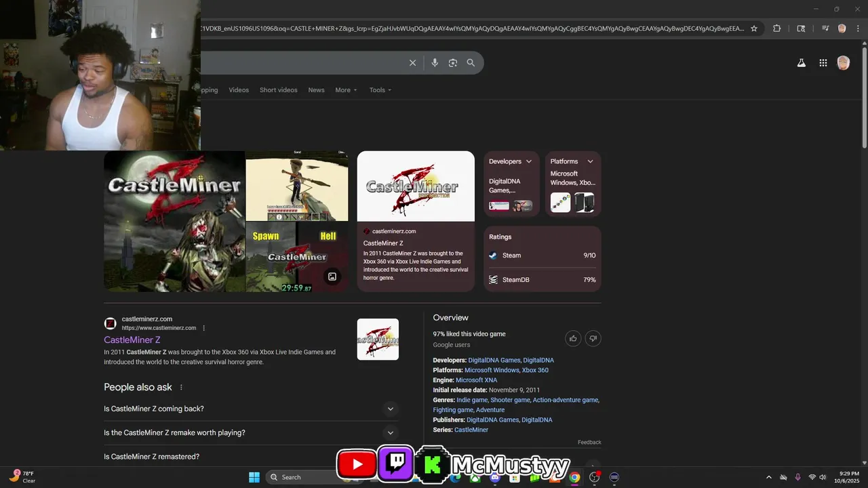Open the Google account avatar on the page
The height and width of the screenshot is (488, 868).
pos(844,63)
